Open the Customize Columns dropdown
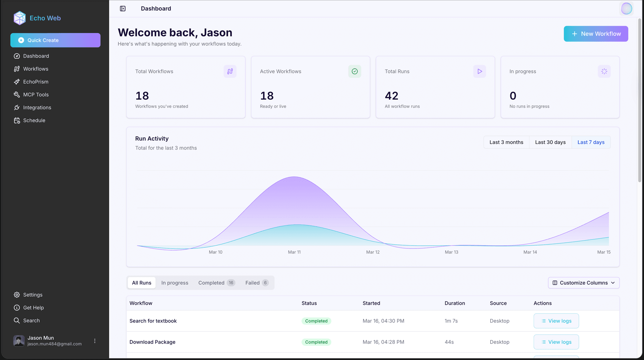The height and width of the screenshot is (360, 644). coord(583,283)
